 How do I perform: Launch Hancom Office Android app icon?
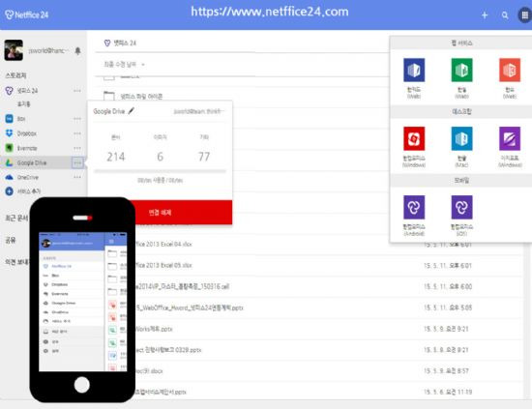(x=414, y=207)
